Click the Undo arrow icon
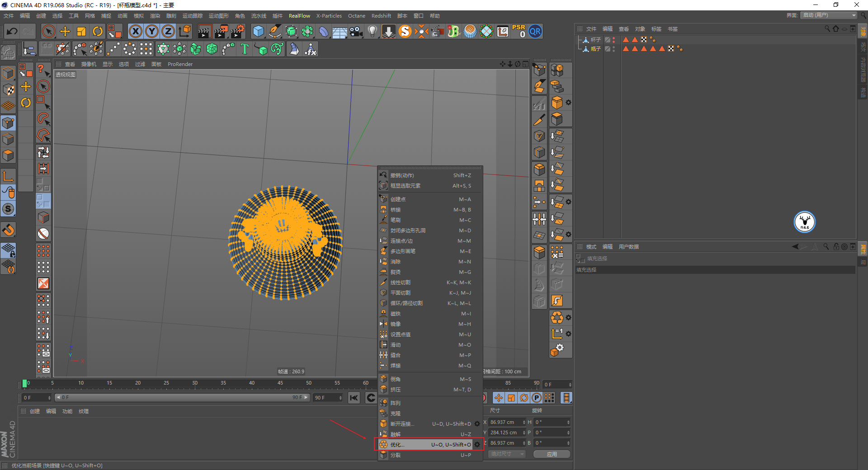The width and height of the screenshot is (868, 470). (x=12, y=31)
